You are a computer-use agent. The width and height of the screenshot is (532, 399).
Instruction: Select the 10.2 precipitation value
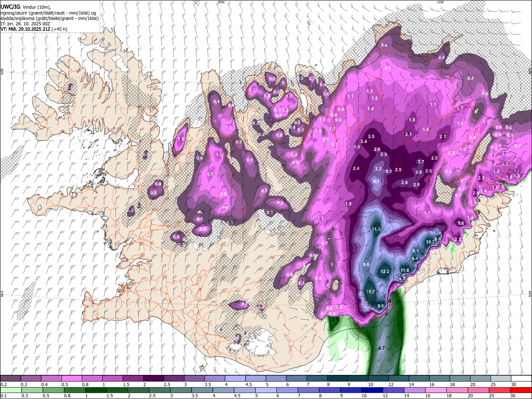[x=431, y=242]
